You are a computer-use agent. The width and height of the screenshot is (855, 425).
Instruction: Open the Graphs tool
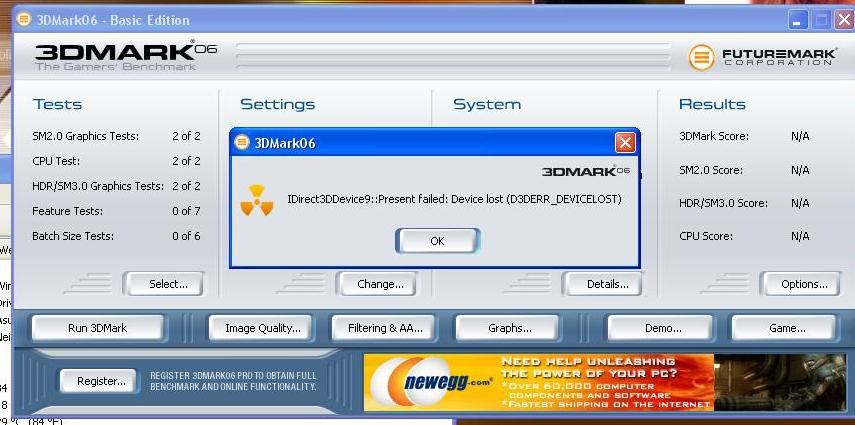[x=510, y=328]
